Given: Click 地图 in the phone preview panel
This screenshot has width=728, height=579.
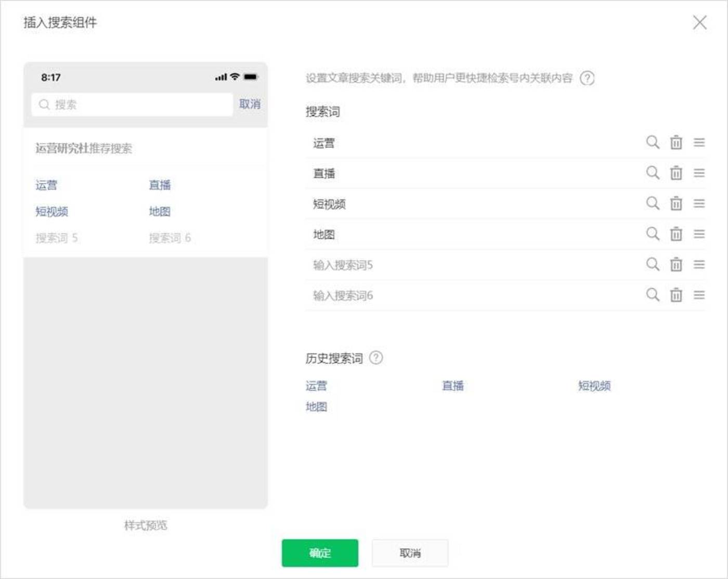Looking at the screenshot, I should point(161,211).
